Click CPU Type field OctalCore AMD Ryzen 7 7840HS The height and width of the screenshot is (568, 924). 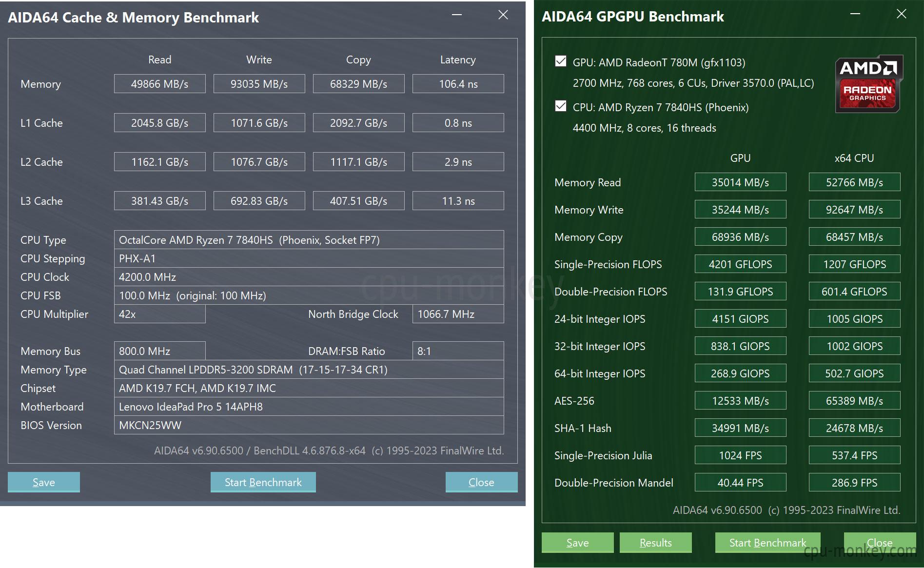coord(309,240)
